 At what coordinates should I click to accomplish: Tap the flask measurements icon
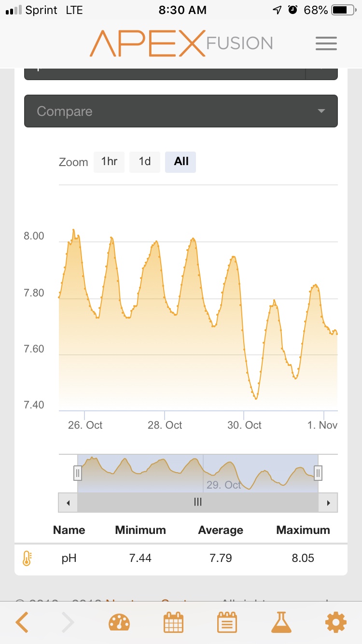coord(281,623)
